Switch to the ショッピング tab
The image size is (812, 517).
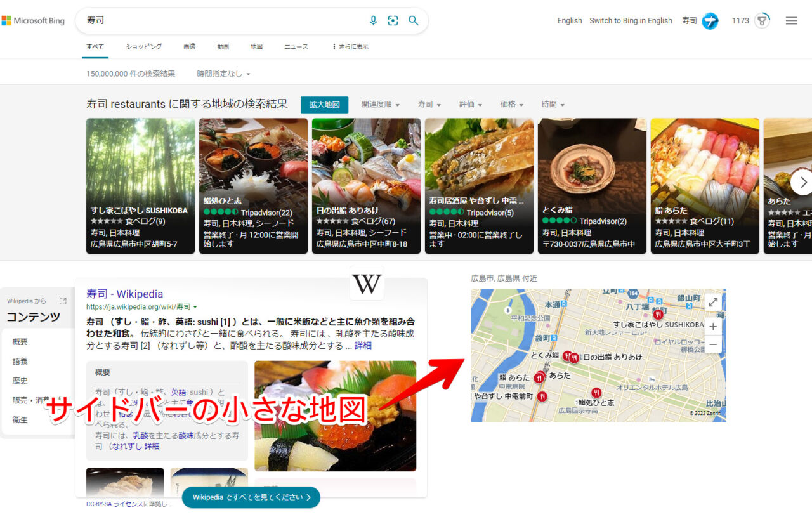click(x=143, y=47)
